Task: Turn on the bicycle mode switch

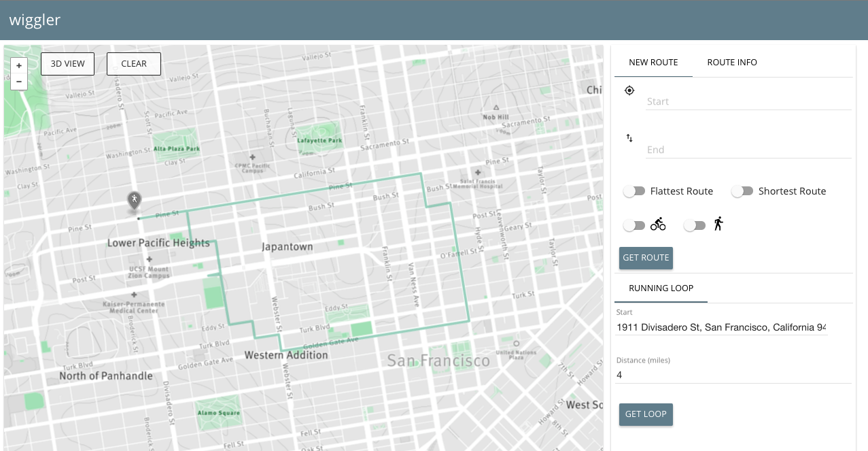Action: 634,225
